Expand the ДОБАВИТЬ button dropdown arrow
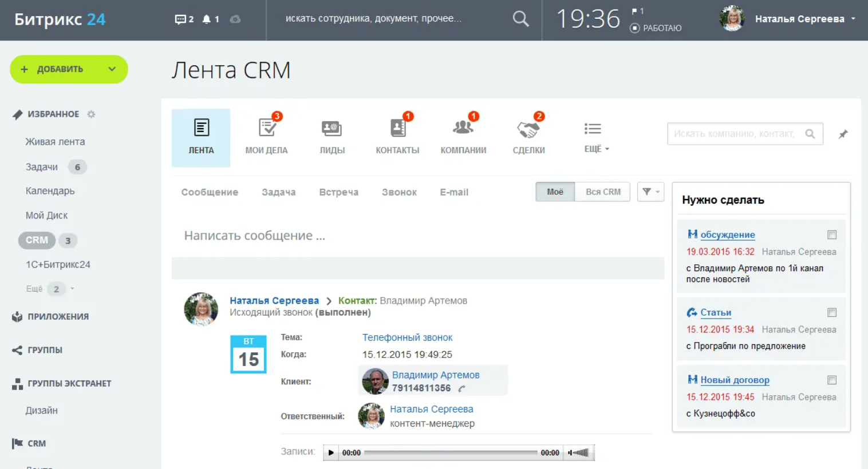The width and height of the screenshot is (868, 469). [x=112, y=69]
